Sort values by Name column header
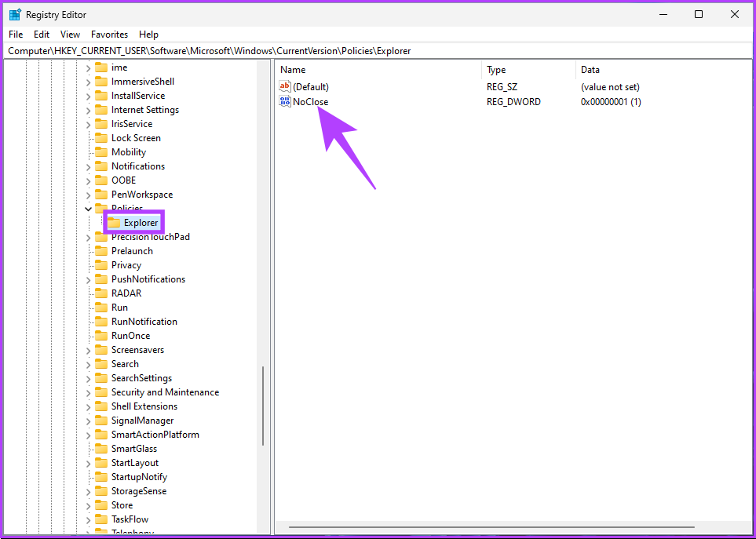The image size is (756, 539). (377, 70)
